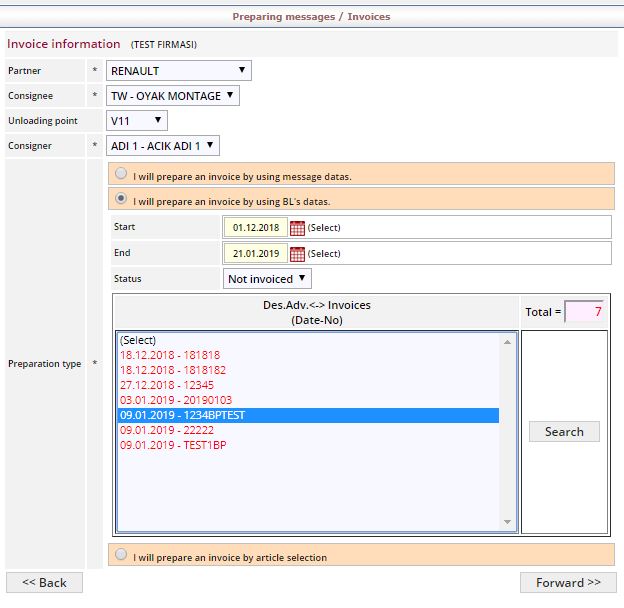The image size is (624, 608).
Task: Click the Start date field 01.12.2018
Action: [256, 228]
